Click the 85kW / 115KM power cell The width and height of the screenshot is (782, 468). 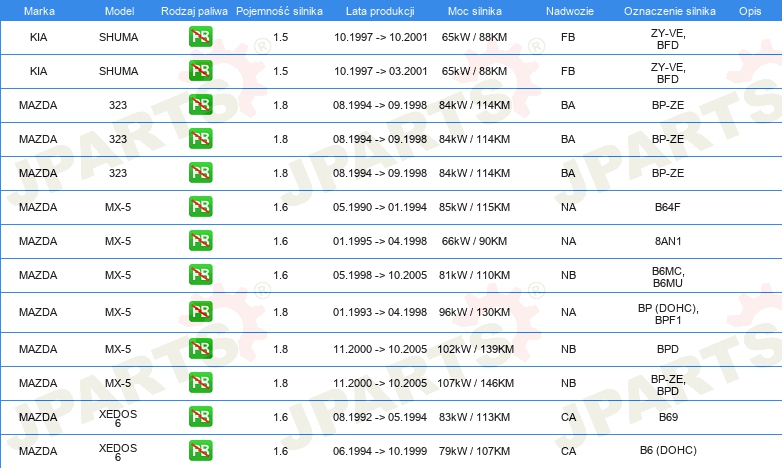pos(474,207)
